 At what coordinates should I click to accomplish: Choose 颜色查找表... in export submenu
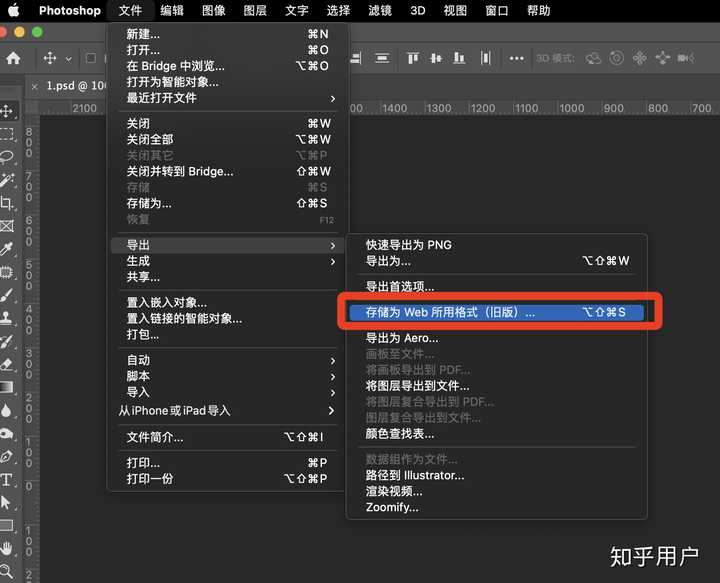(497, 434)
